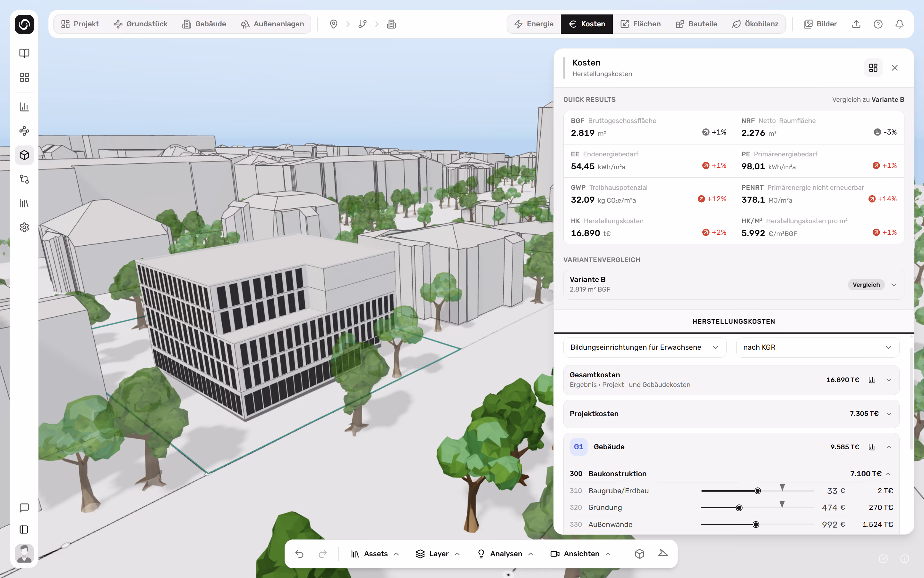Switch to the Flächen tab
The image size is (924, 578).
click(x=640, y=24)
